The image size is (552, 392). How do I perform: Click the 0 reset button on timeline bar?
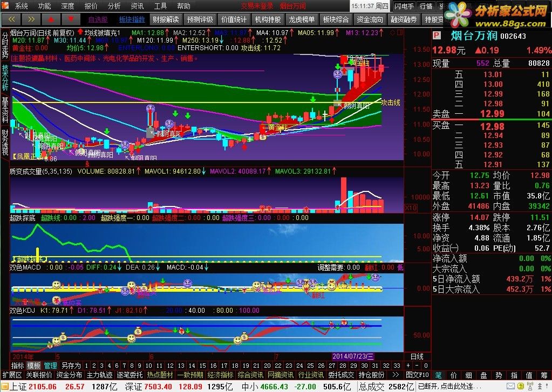point(426,366)
